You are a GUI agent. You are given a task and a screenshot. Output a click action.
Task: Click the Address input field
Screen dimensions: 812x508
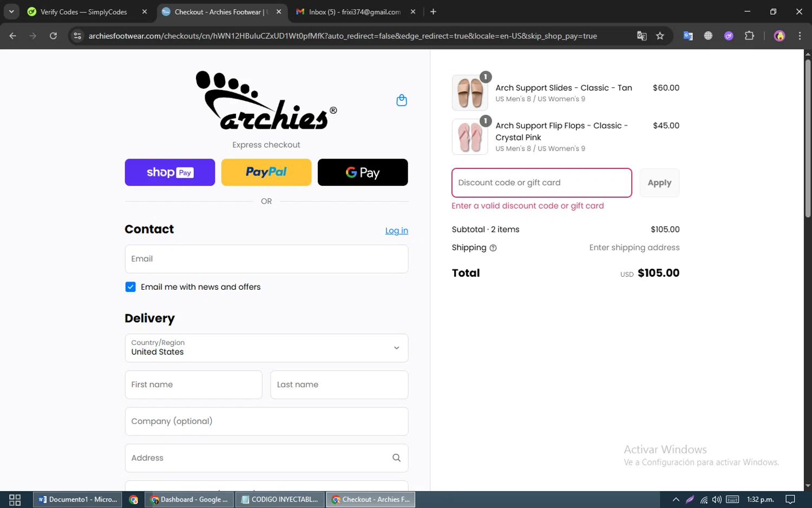[266, 458]
